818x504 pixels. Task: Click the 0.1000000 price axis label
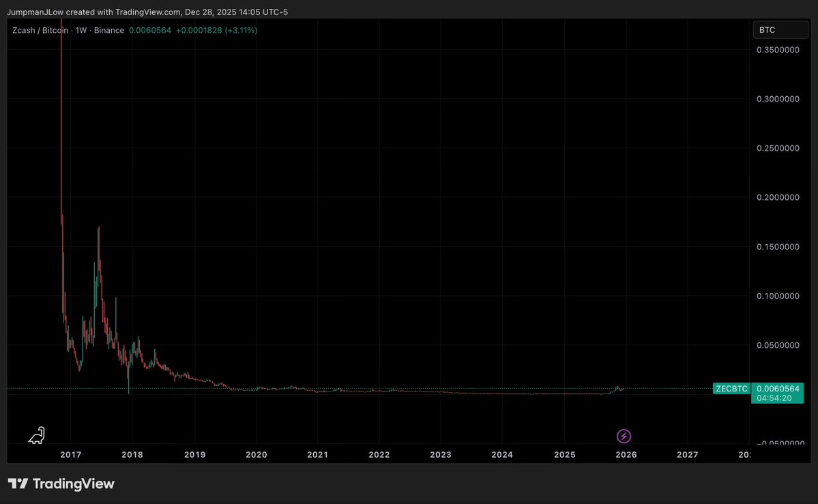778,296
